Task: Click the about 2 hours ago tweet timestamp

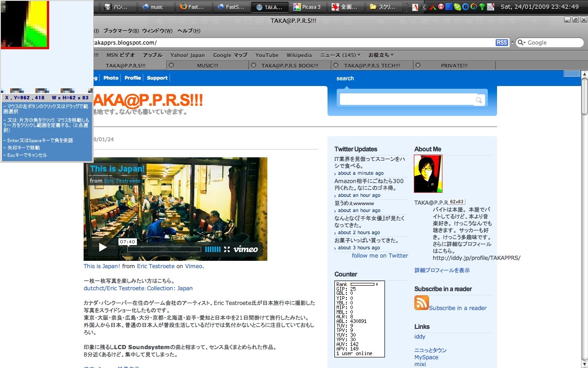Action: coord(359,232)
